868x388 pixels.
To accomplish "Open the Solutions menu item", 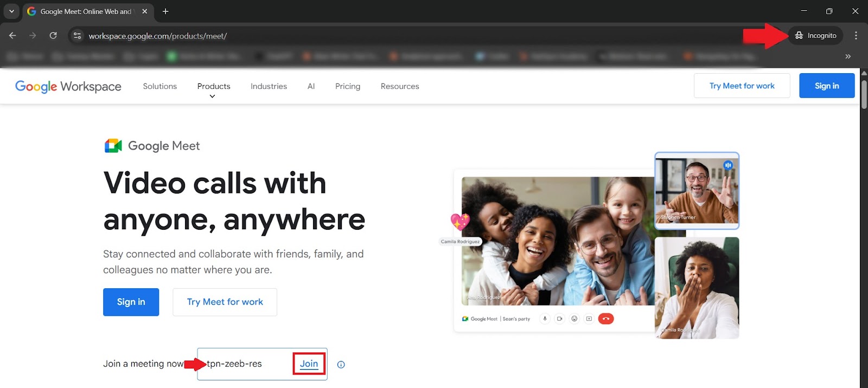I will [x=159, y=86].
